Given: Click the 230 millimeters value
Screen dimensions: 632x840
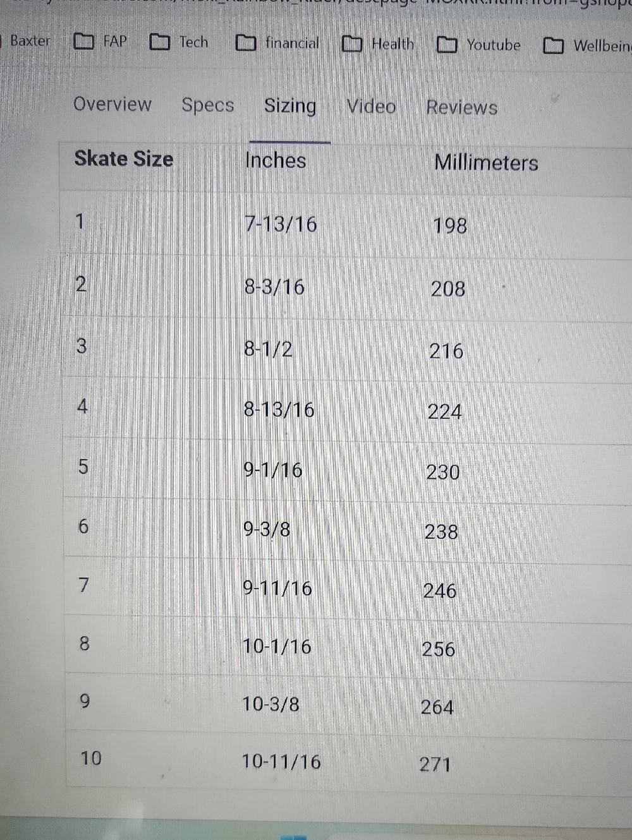Looking at the screenshot, I should pos(442,472).
